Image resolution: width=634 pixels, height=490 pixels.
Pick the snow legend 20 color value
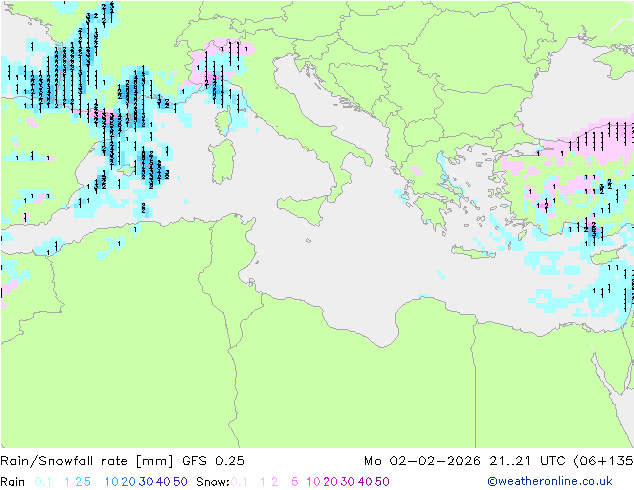click(330, 482)
